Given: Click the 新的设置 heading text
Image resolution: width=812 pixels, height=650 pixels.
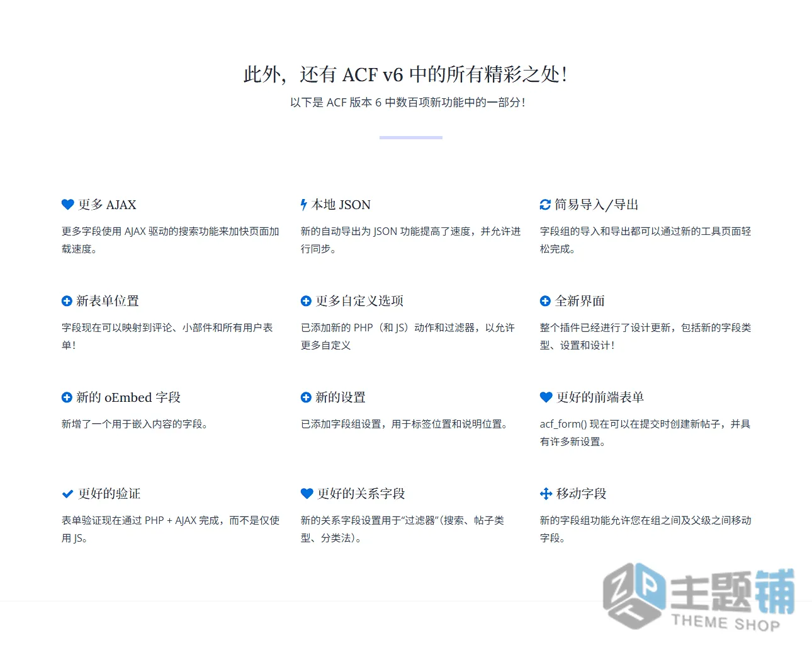Looking at the screenshot, I should coord(341,397).
